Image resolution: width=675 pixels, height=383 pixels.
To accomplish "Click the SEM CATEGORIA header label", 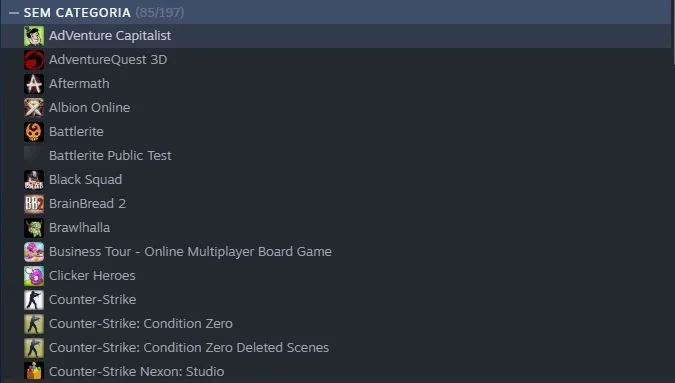I will point(77,12).
